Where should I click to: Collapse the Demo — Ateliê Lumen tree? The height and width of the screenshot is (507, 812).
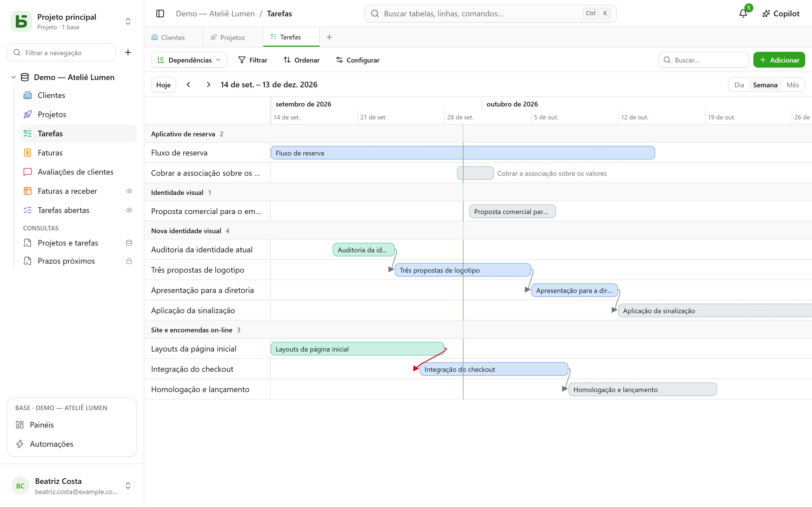click(14, 77)
